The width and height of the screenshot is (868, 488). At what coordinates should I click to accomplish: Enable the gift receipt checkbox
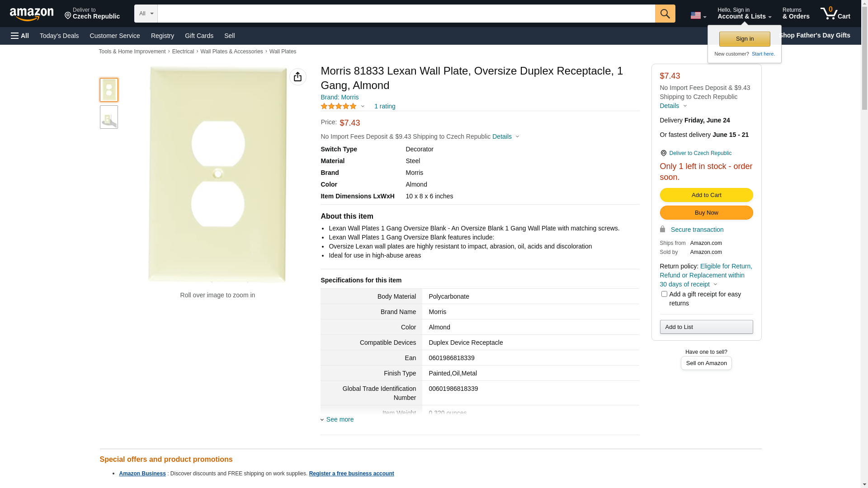point(664,294)
